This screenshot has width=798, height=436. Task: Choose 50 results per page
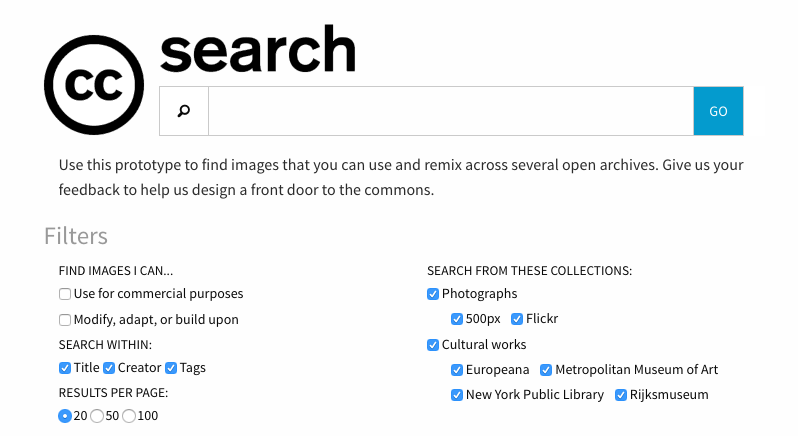click(97, 416)
